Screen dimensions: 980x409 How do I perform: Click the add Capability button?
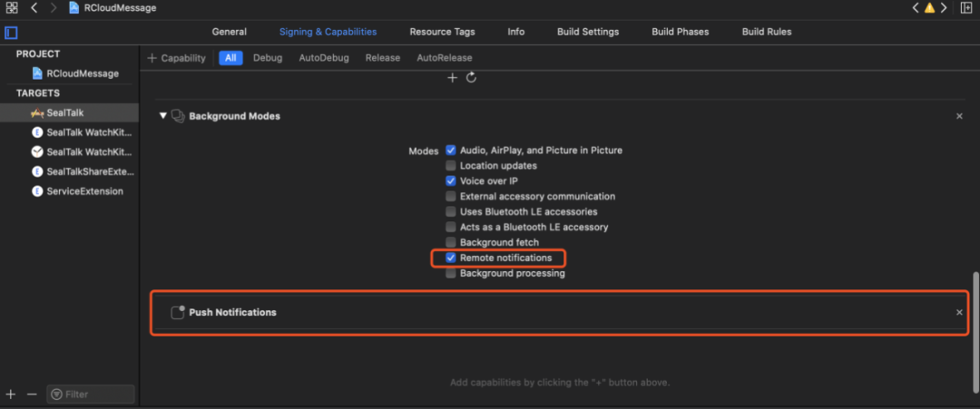tap(177, 58)
